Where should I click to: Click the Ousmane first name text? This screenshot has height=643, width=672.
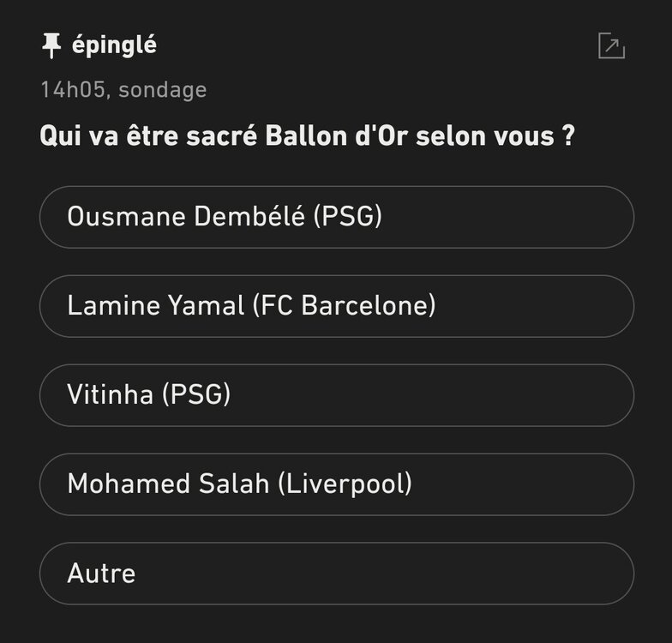pos(126,217)
